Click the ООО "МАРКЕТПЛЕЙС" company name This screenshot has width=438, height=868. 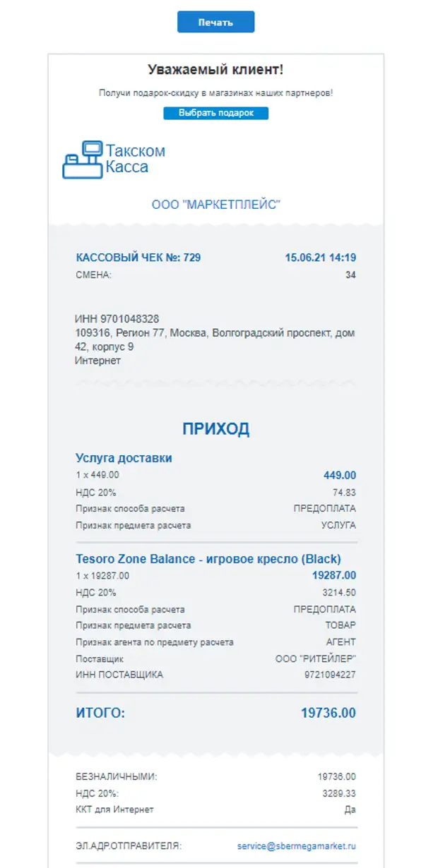pos(216,205)
